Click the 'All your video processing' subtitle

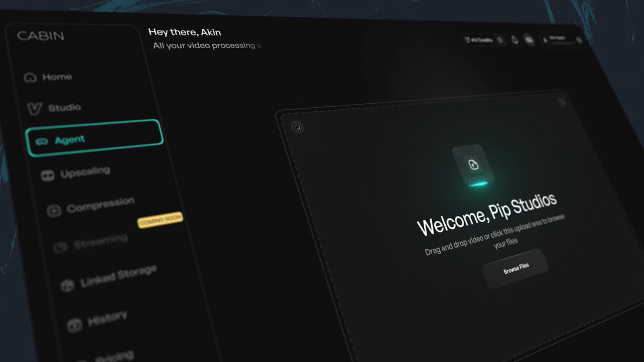click(x=204, y=45)
